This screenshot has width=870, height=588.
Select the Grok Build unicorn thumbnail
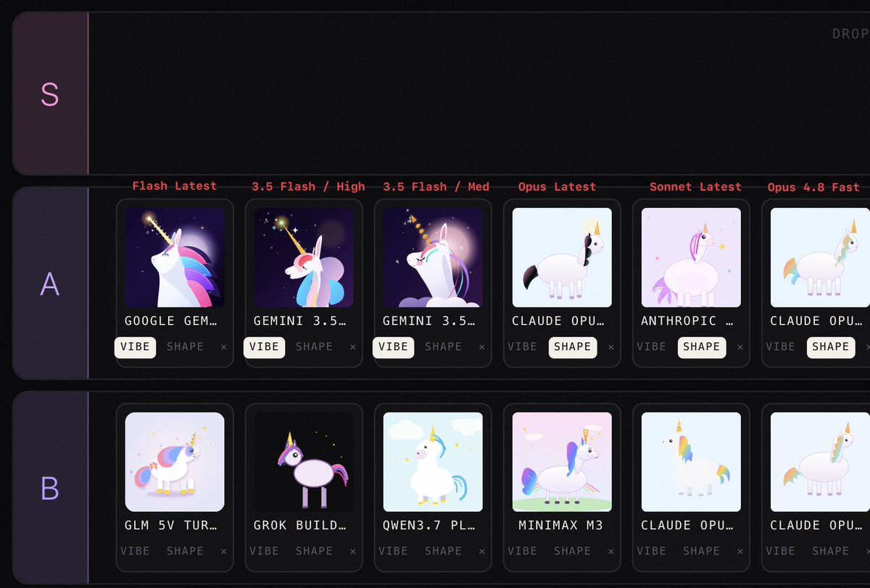304,462
